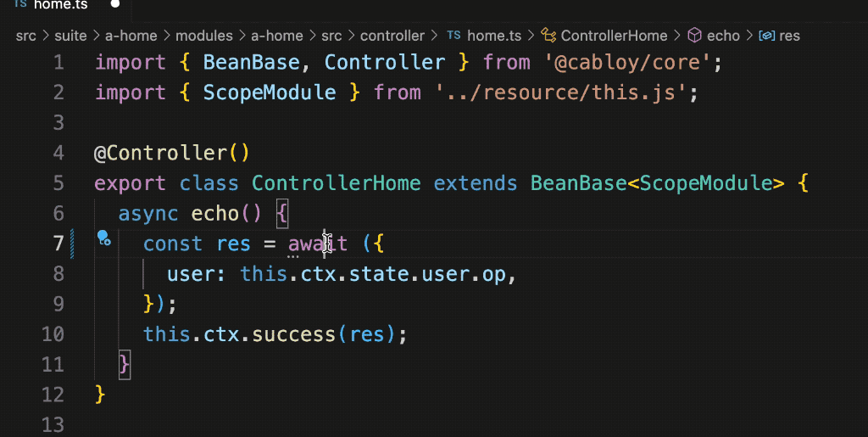This screenshot has height=437, width=868.
Task: Click the res label at the breadcrumb end
Action: pos(789,36)
